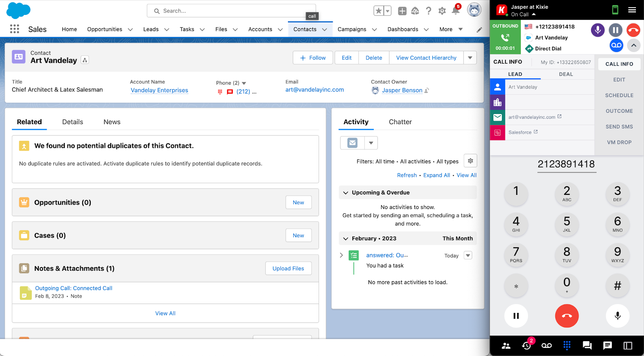Viewport: 644px width, 356px height.
Task: Go to the Home tab
Action: (x=69, y=29)
